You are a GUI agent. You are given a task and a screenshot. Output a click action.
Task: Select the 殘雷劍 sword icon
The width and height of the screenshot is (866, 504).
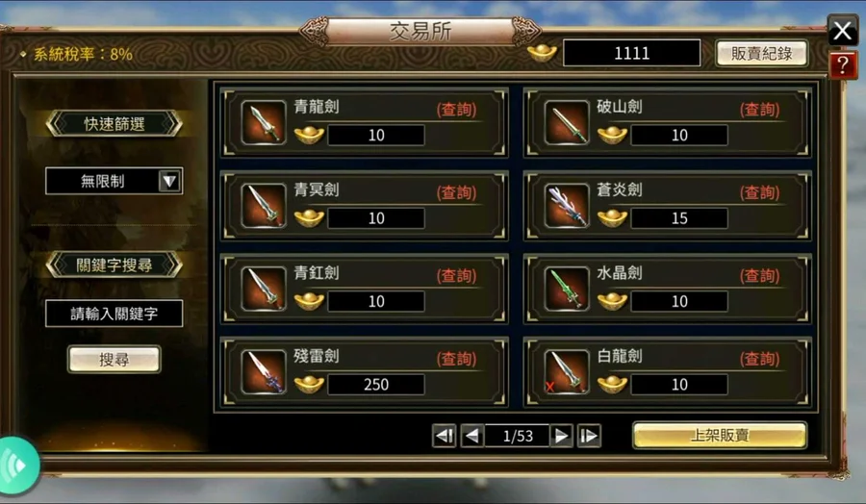pyautogui.click(x=264, y=372)
